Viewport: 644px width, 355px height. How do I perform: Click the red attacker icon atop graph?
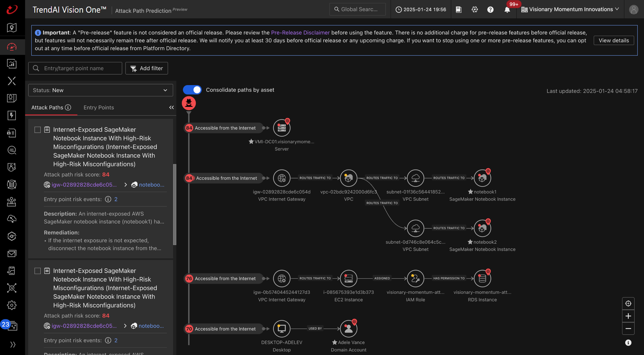189,103
